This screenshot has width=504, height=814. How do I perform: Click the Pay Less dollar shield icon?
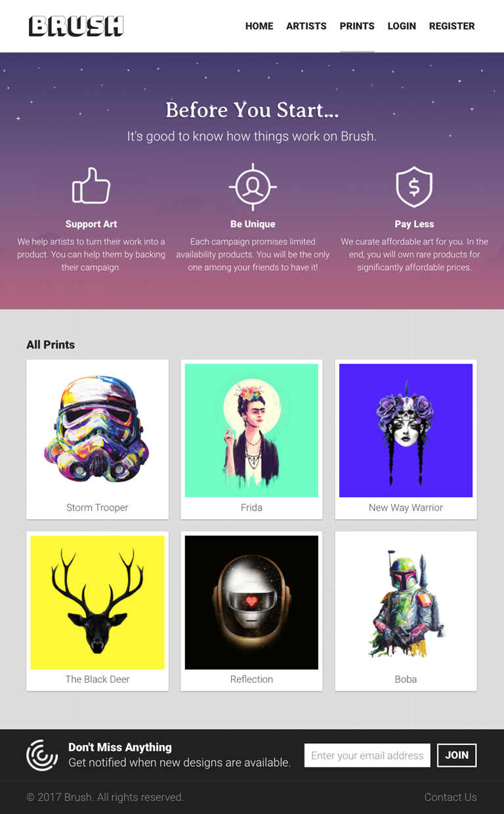[x=414, y=187]
